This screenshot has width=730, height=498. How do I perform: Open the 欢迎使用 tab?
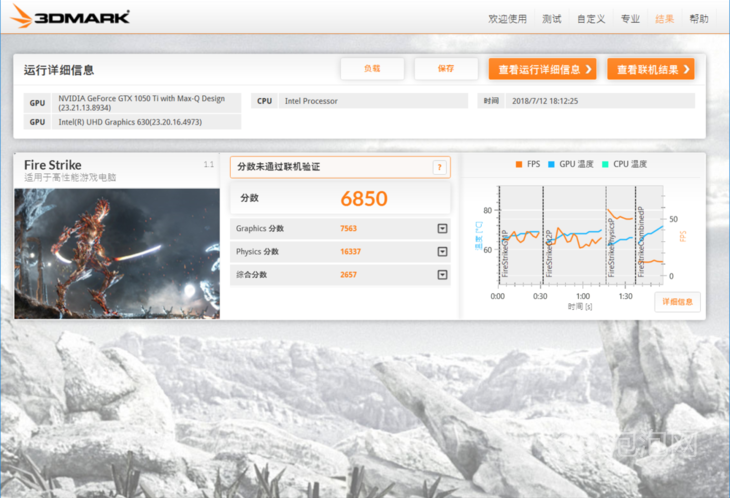[507, 19]
